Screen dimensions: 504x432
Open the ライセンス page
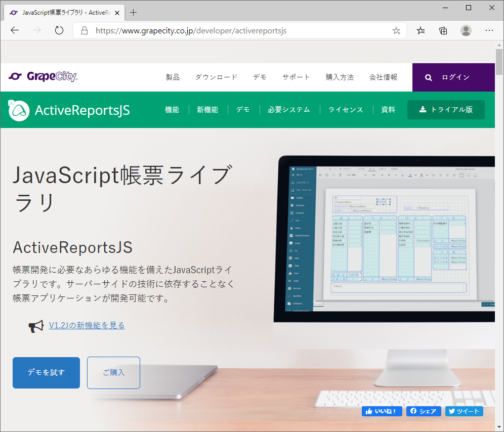pos(346,110)
